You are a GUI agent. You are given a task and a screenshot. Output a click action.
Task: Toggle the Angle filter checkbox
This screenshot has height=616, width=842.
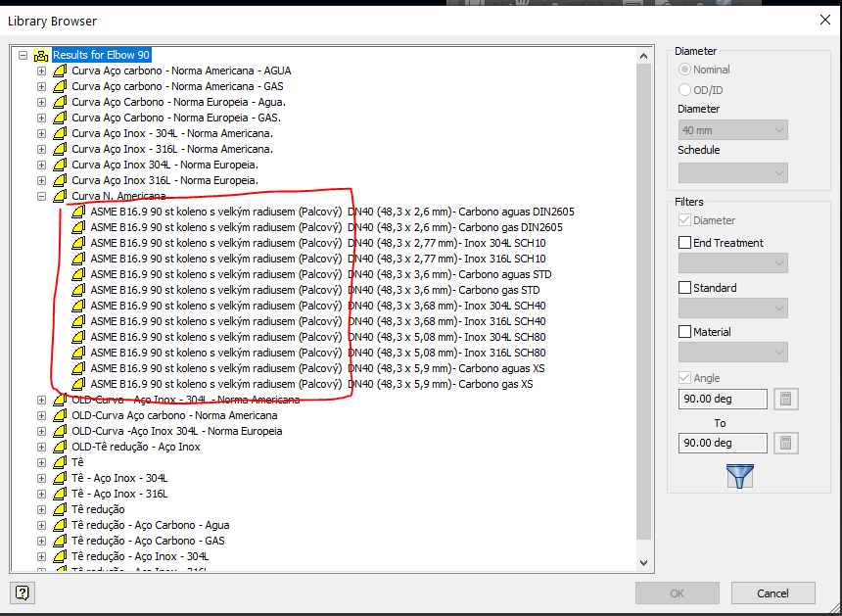[684, 378]
